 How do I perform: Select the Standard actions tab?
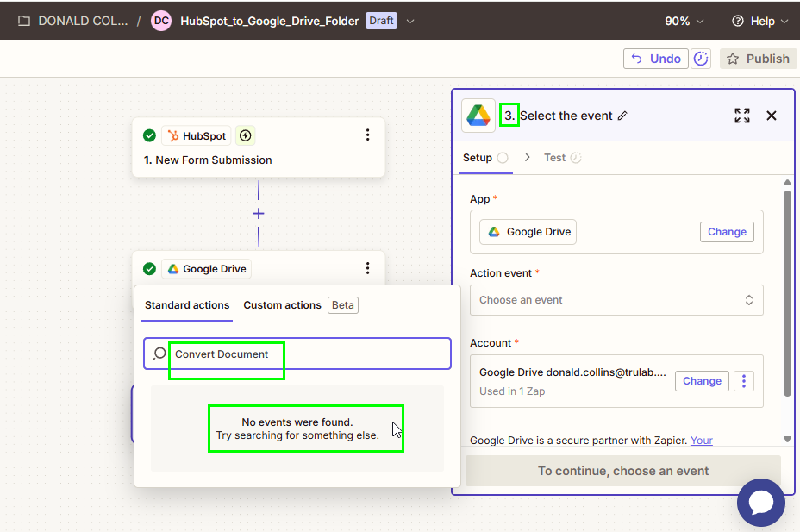187,305
